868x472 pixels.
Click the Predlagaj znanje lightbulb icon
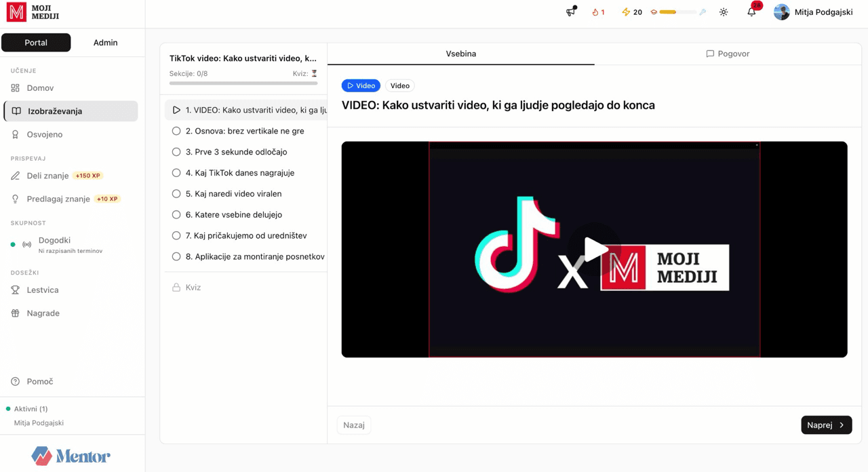tap(16, 199)
